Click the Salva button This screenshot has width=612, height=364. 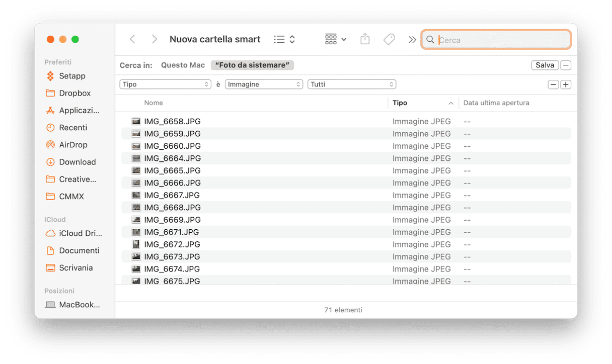point(545,65)
